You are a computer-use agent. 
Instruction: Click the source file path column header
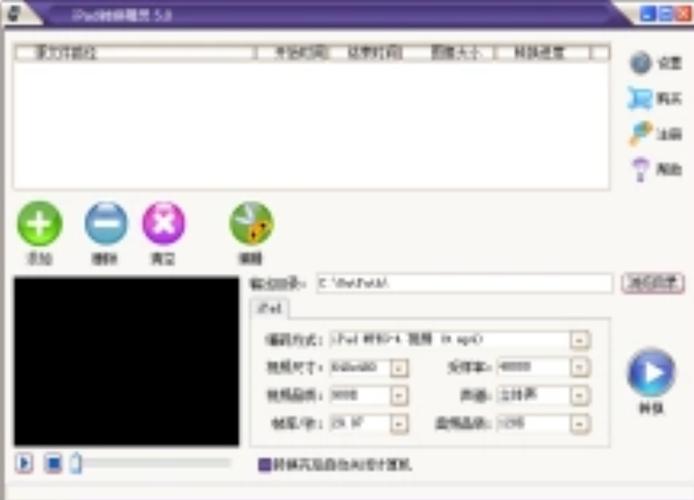pyautogui.click(x=135, y=53)
